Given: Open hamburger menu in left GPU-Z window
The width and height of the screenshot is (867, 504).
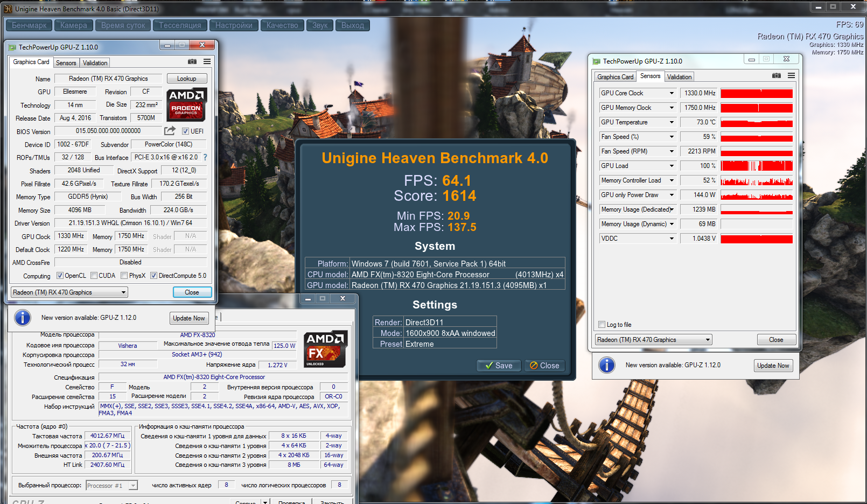Looking at the screenshot, I should click(207, 62).
